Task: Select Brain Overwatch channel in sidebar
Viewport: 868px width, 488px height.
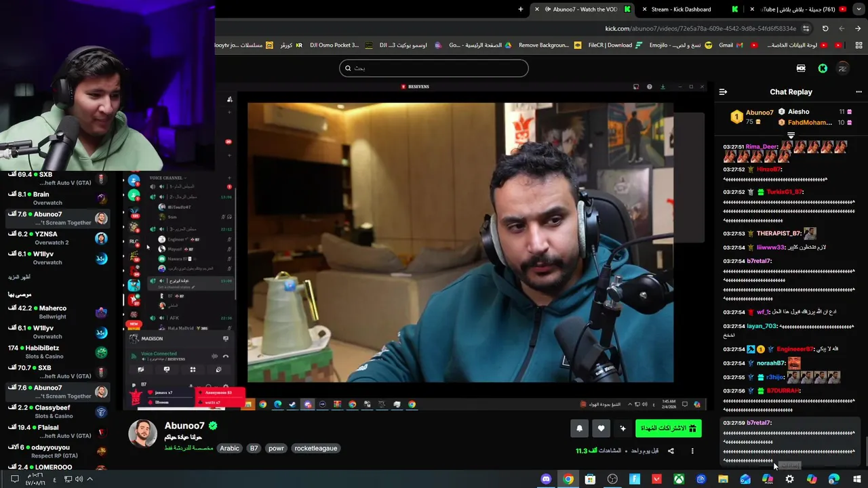Action: (x=58, y=199)
